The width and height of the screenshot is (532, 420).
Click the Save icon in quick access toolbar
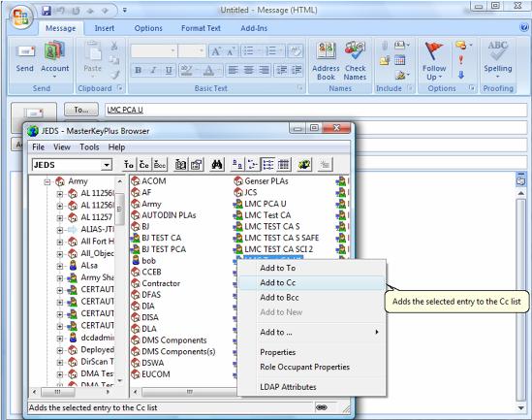pyautogui.click(x=47, y=11)
